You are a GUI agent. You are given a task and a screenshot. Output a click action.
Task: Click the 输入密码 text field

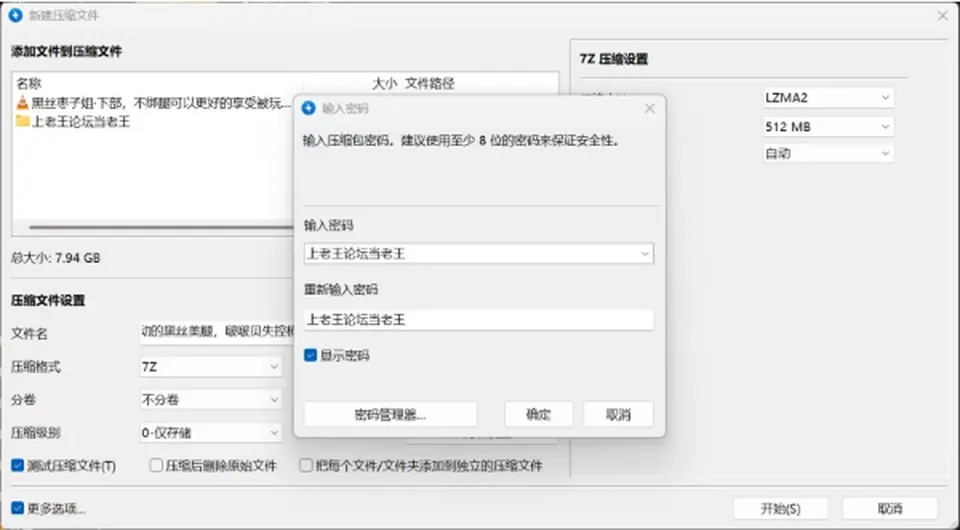click(478, 254)
